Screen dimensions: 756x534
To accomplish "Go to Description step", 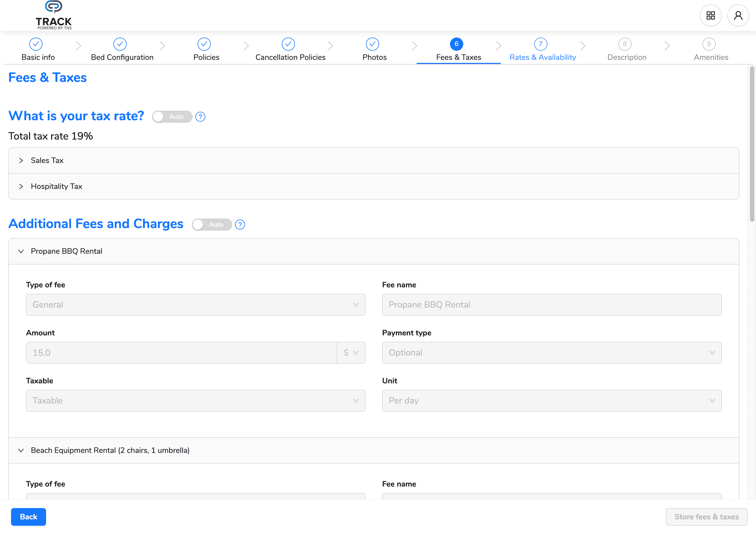I will tap(627, 57).
